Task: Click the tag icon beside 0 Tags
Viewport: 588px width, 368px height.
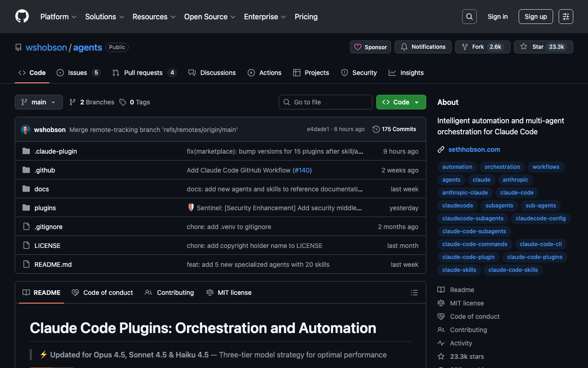Action: point(123,102)
